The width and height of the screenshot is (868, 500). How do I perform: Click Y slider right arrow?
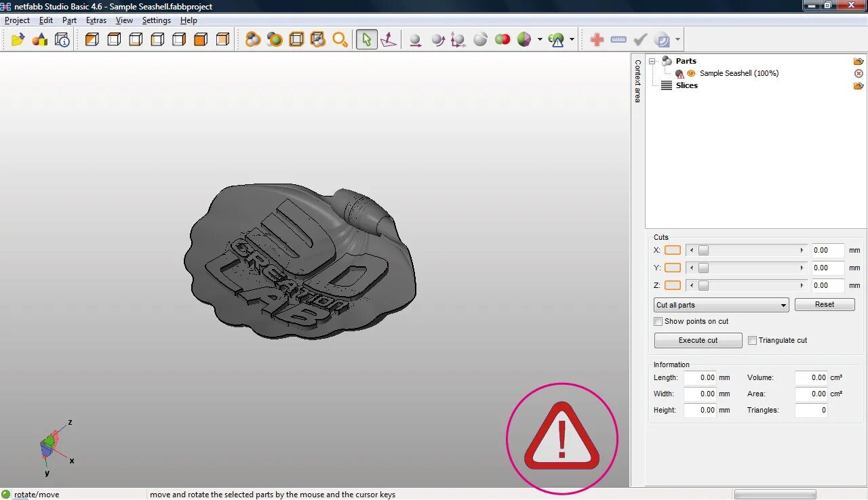[x=802, y=268]
